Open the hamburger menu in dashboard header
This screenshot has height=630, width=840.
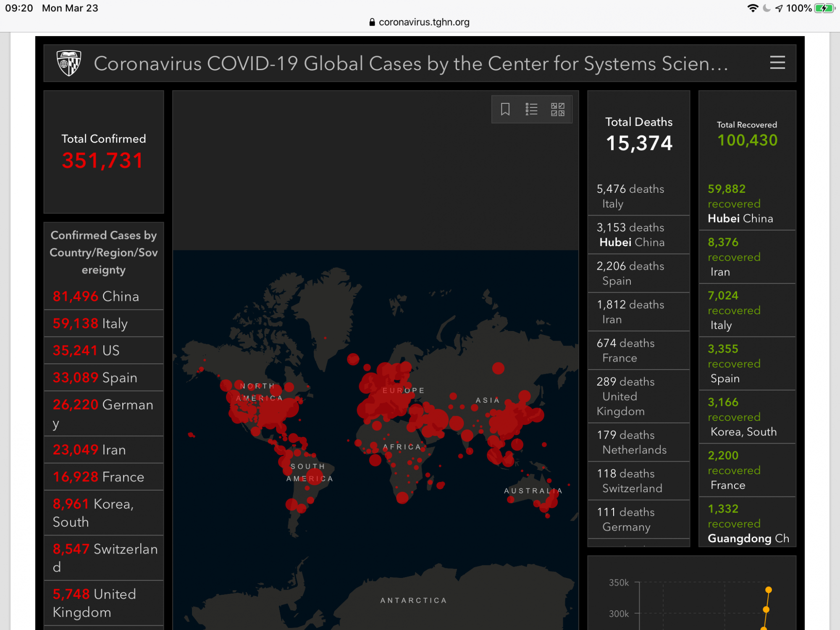[x=777, y=63]
